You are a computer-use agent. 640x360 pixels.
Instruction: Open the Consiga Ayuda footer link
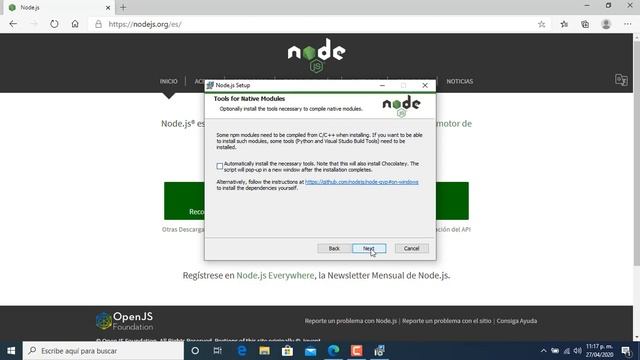pyautogui.click(x=517, y=321)
